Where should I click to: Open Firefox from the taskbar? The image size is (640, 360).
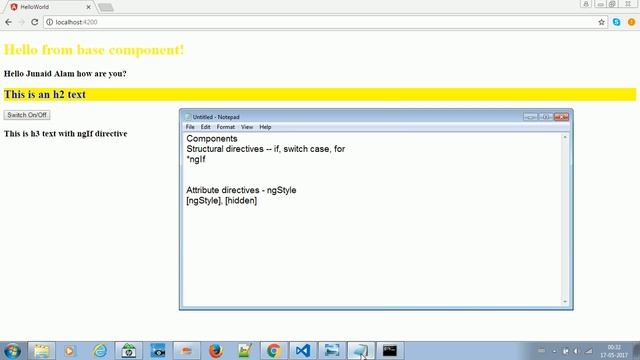click(216, 351)
